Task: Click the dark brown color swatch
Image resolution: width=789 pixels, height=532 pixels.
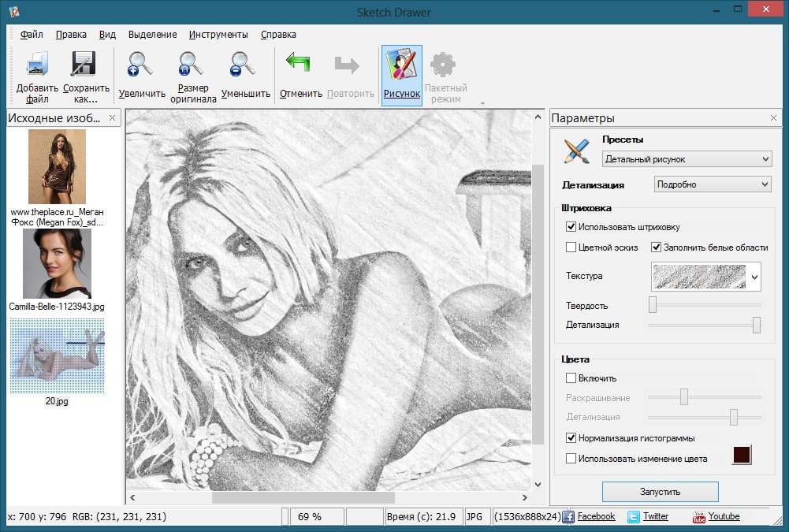Action: click(742, 455)
